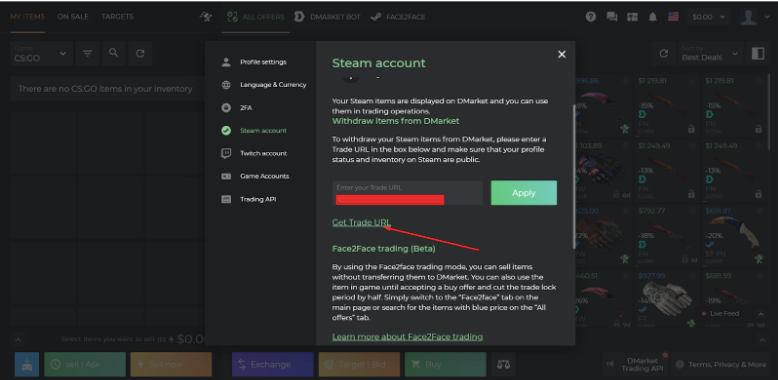Click the notifications bell icon
778x380 pixels.
point(652,17)
